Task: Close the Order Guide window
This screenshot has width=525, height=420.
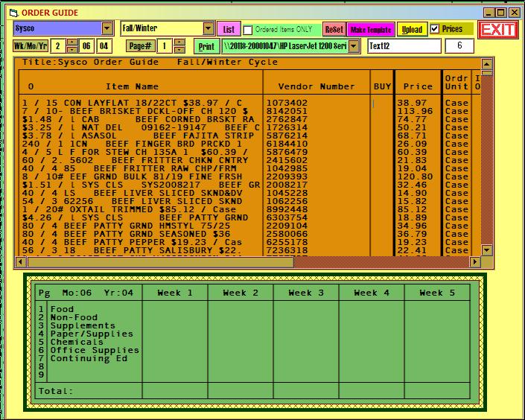Action: [x=515, y=13]
